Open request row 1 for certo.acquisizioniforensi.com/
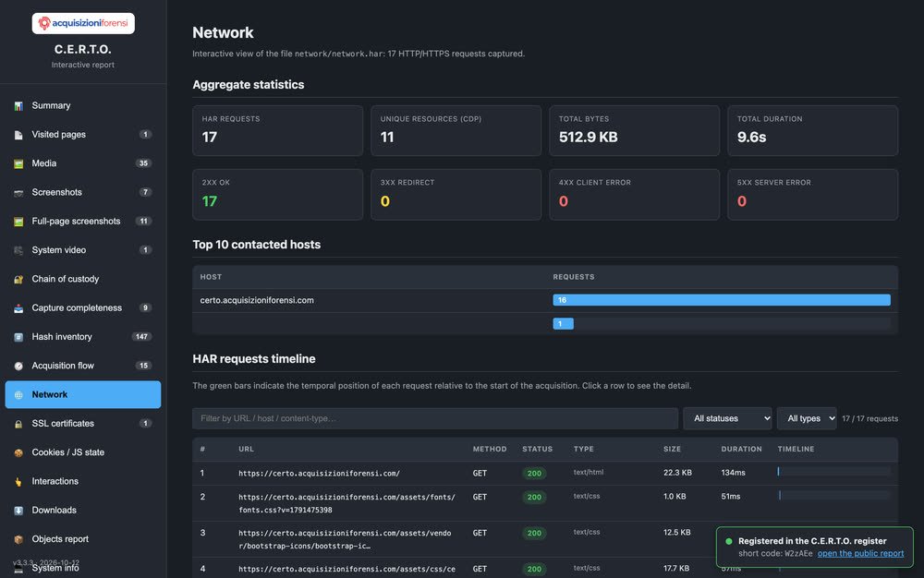 pyautogui.click(x=545, y=474)
